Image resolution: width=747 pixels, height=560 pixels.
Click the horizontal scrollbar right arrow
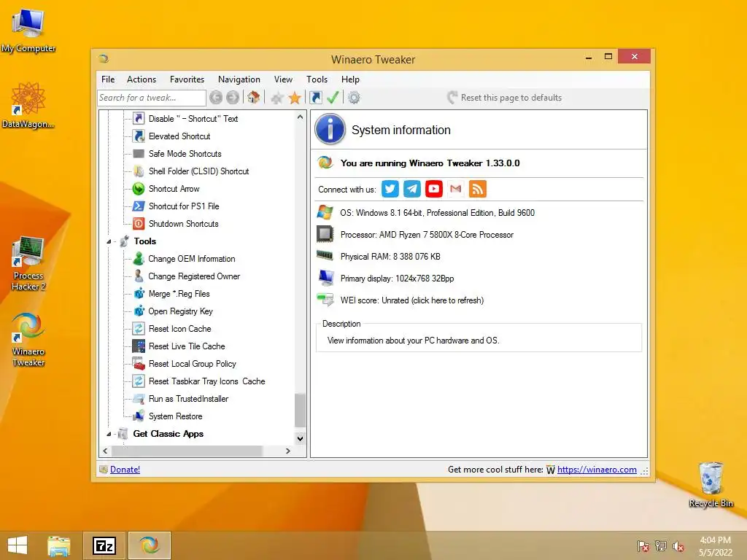tap(287, 451)
